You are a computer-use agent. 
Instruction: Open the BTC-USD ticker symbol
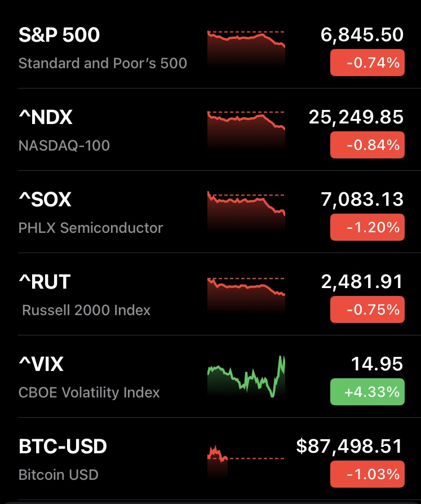(x=63, y=447)
